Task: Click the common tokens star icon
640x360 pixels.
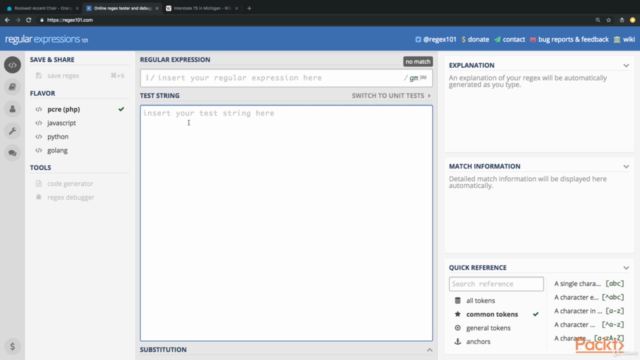Action: pyautogui.click(x=458, y=314)
